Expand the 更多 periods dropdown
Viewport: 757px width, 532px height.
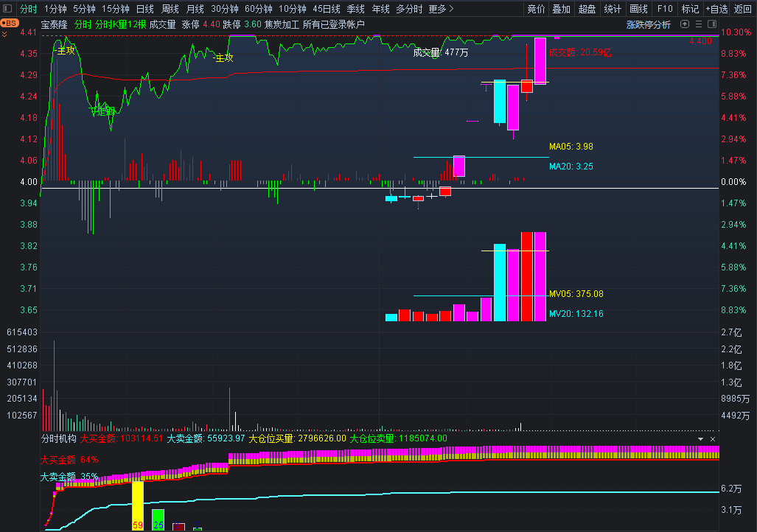pos(441,9)
